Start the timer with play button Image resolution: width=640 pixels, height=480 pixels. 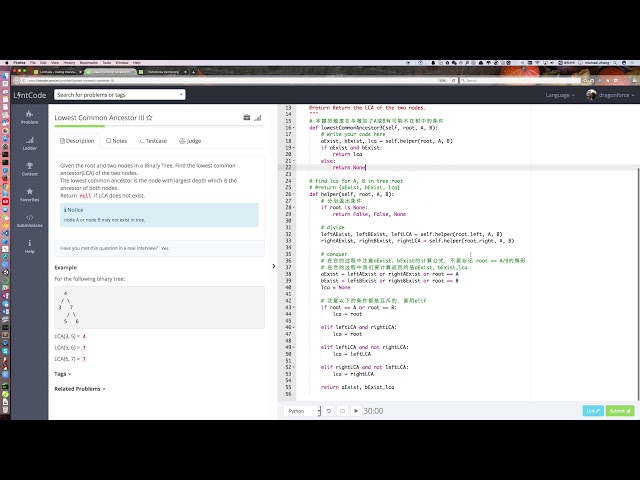coord(356,411)
